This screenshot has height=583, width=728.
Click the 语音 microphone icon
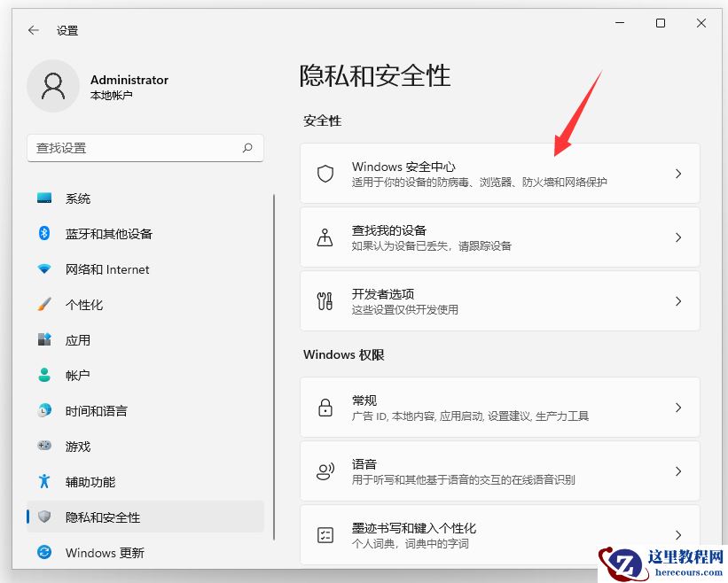[x=327, y=470]
